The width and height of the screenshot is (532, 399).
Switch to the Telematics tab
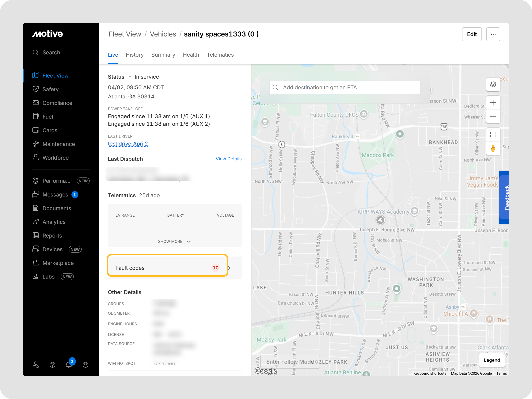pos(220,55)
